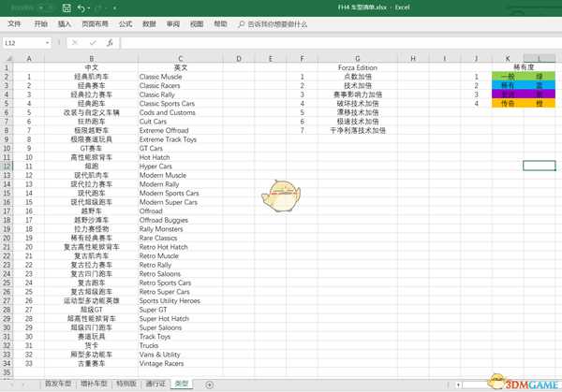This screenshot has width=562, height=392.
Task: Select the cell containing 点数加倍
Action: click(x=358, y=77)
